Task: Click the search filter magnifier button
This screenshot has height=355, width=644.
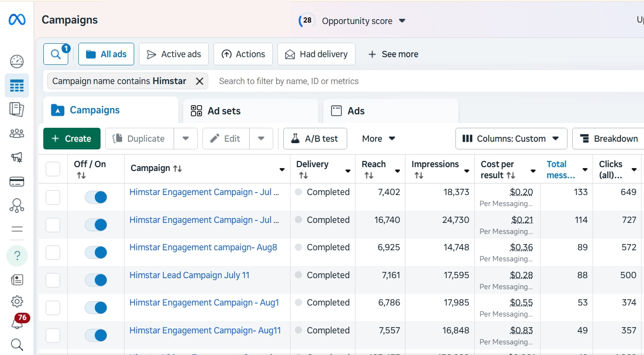Action: coord(56,54)
